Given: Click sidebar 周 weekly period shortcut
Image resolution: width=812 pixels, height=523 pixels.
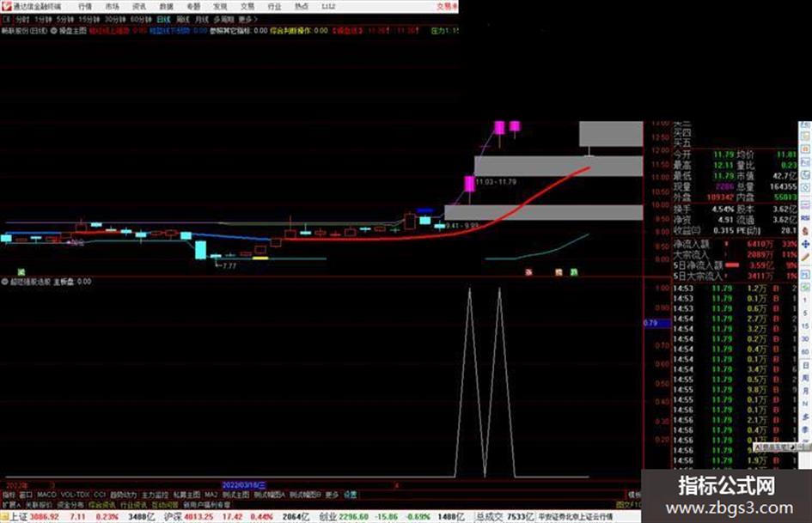Looking at the screenshot, I should 805,378.
